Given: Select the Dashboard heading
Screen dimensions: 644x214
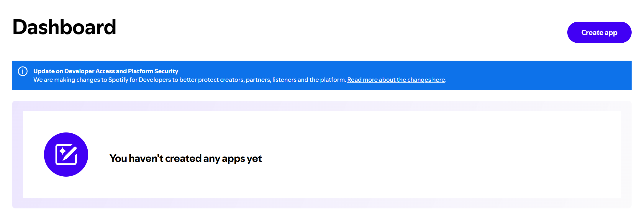Looking at the screenshot, I should click(64, 27).
